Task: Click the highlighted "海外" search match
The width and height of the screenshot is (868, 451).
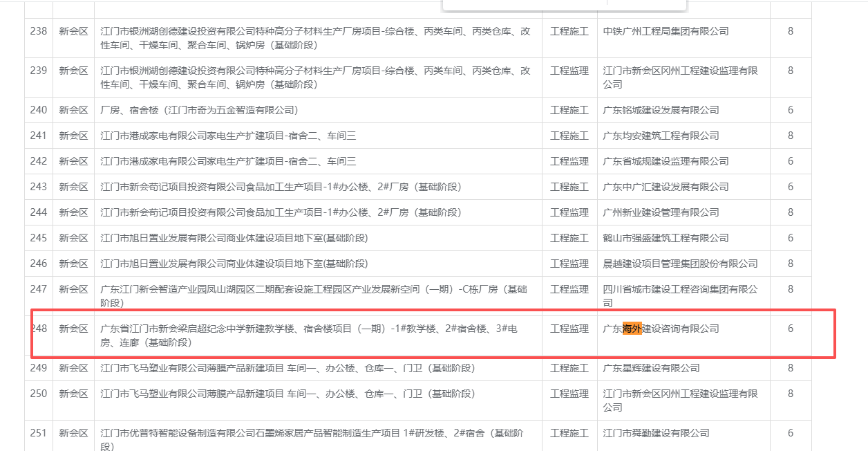Action: tap(632, 329)
